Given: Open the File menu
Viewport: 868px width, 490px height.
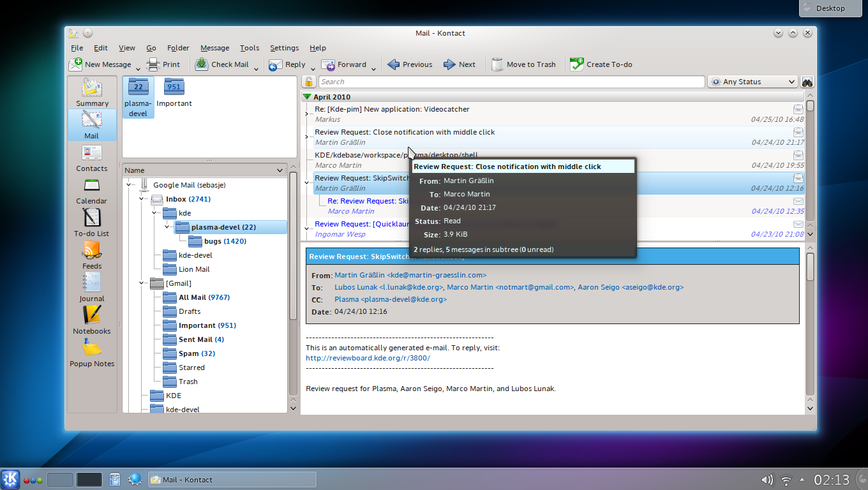Looking at the screenshot, I should [x=77, y=48].
